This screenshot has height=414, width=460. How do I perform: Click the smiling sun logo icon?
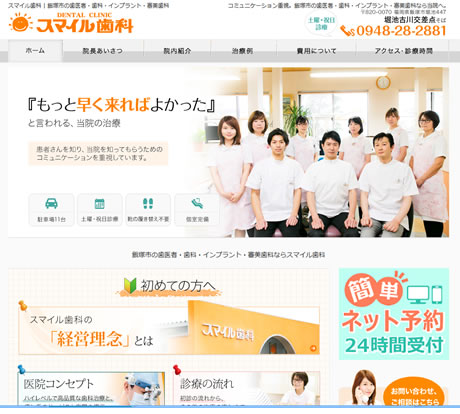click(x=21, y=23)
